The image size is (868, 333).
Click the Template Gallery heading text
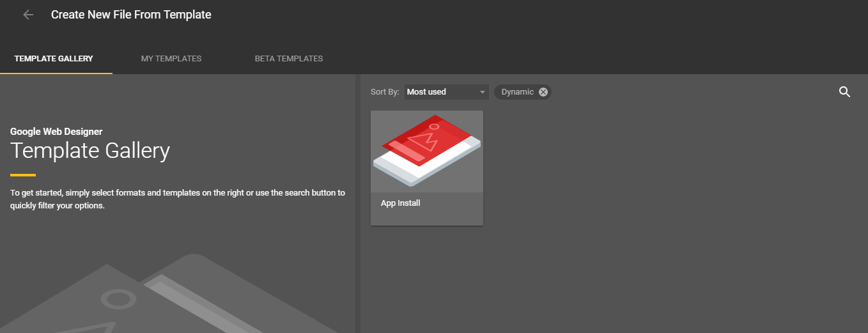point(90,151)
